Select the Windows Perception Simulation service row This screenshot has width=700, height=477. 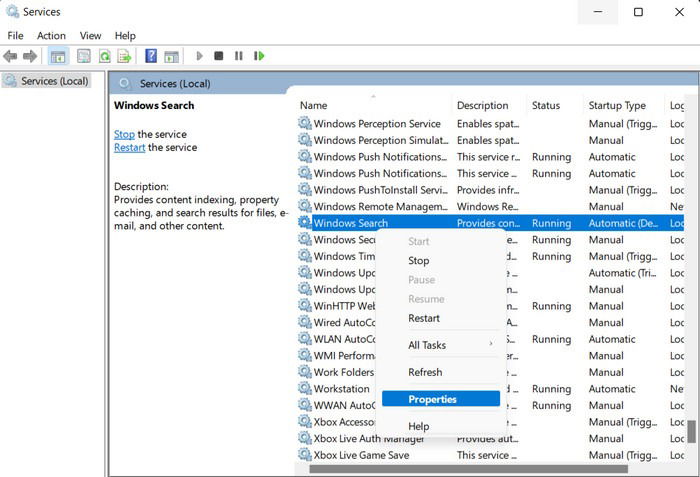(490, 140)
